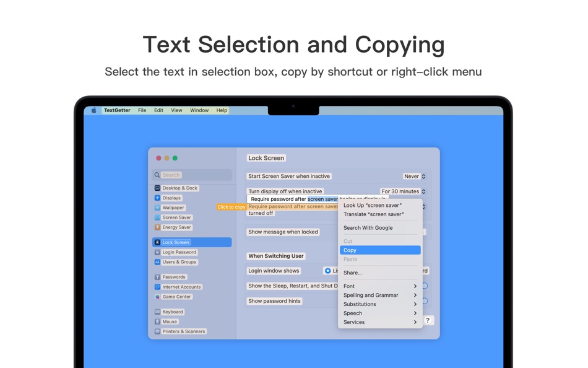
Task: Click Show message when locked label
Action: (x=283, y=232)
